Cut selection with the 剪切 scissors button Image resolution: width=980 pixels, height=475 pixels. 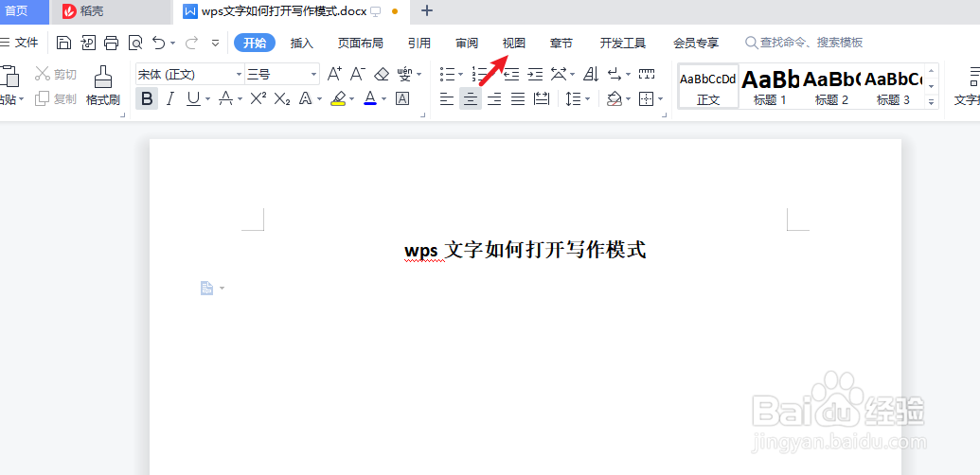click(56, 74)
